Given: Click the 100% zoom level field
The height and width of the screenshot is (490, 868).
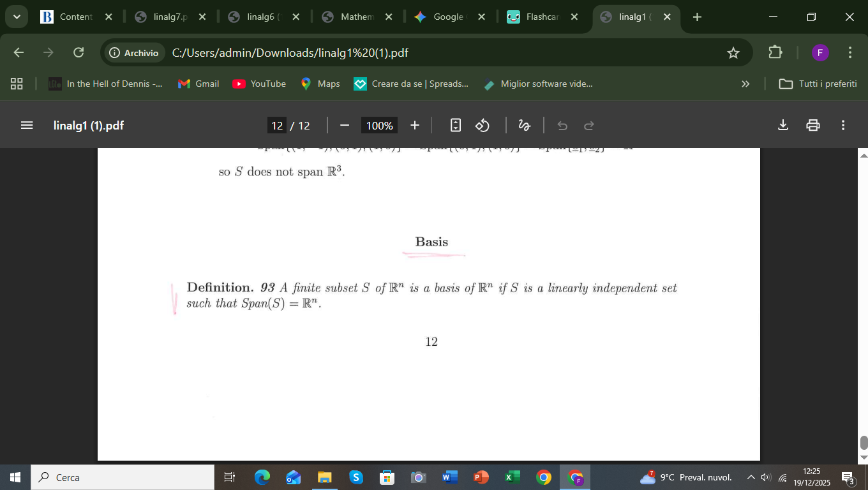Looking at the screenshot, I should [x=380, y=126].
